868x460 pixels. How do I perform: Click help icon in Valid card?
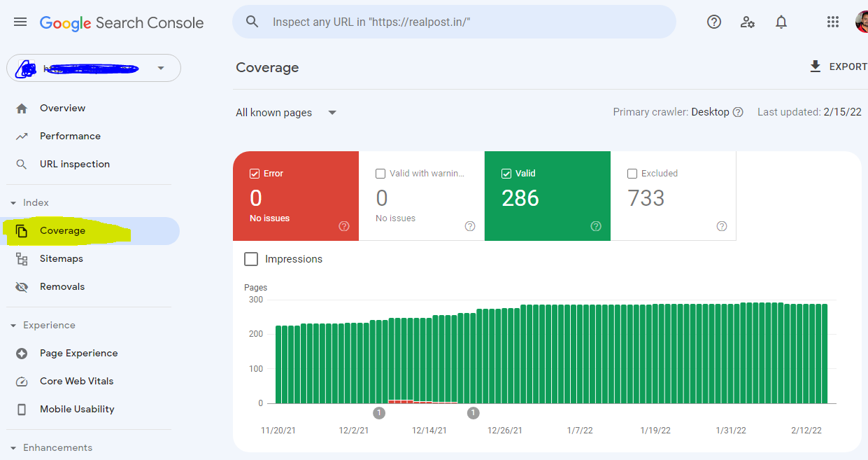[x=596, y=226]
